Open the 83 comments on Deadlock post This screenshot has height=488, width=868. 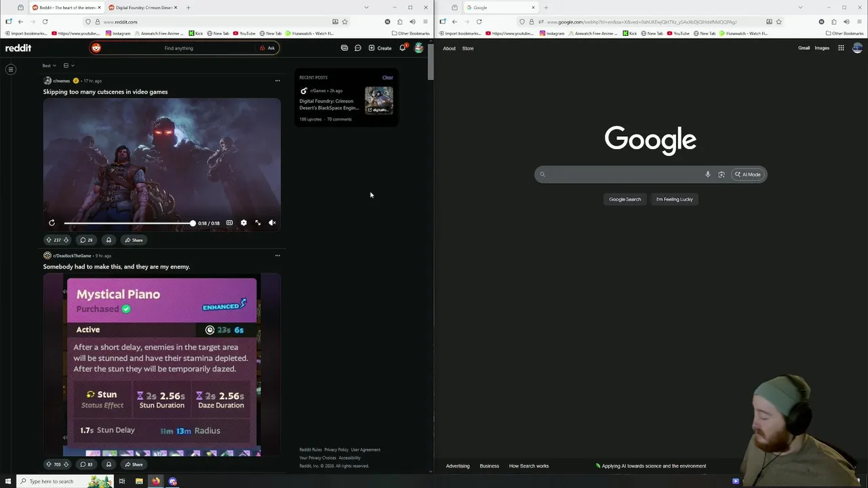(86, 464)
